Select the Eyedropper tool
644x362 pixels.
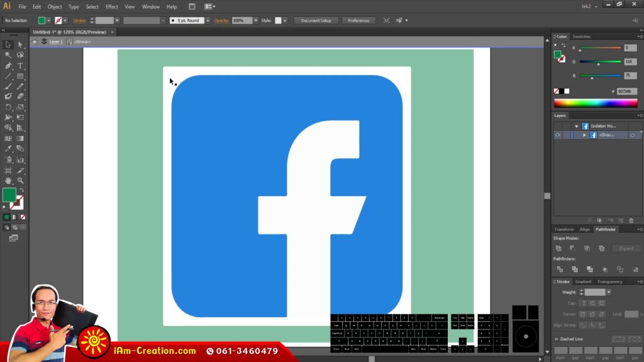click(x=8, y=148)
